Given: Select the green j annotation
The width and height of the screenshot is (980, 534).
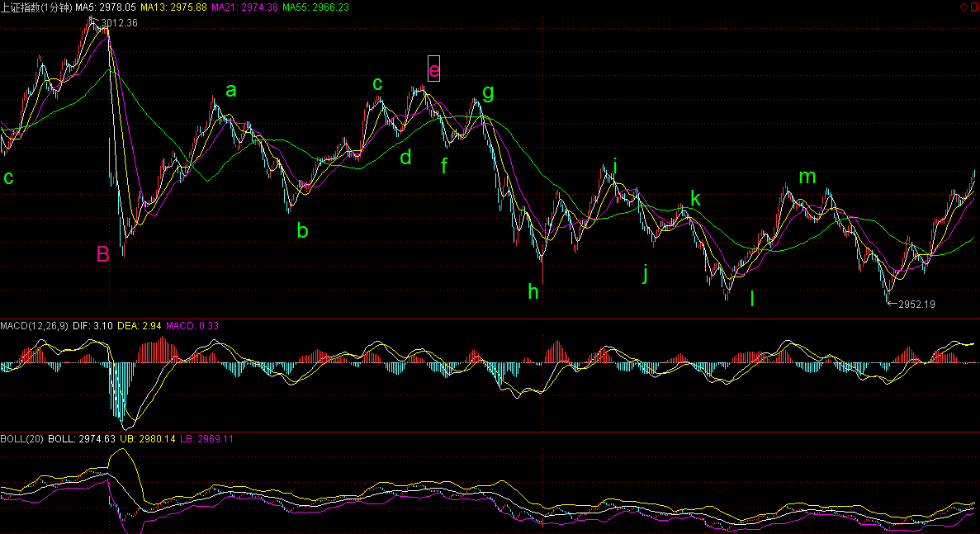Looking at the screenshot, I should tap(646, 273).
